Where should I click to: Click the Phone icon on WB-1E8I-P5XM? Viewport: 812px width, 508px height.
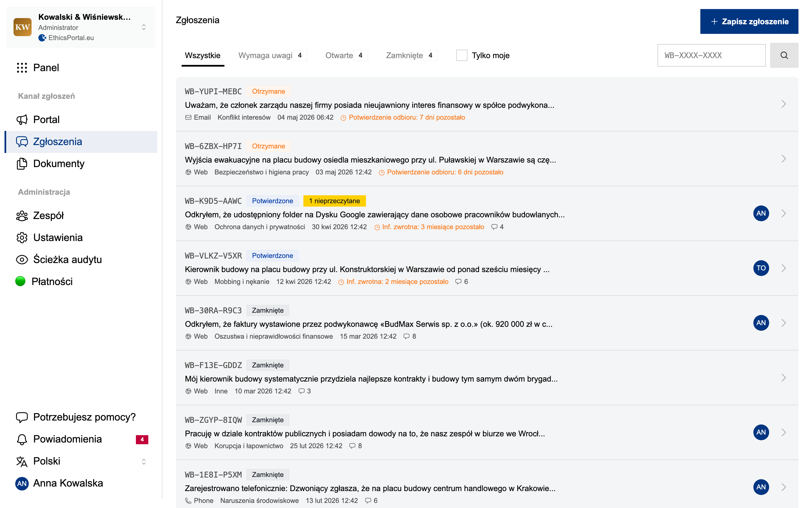click(x=188, y=501)
